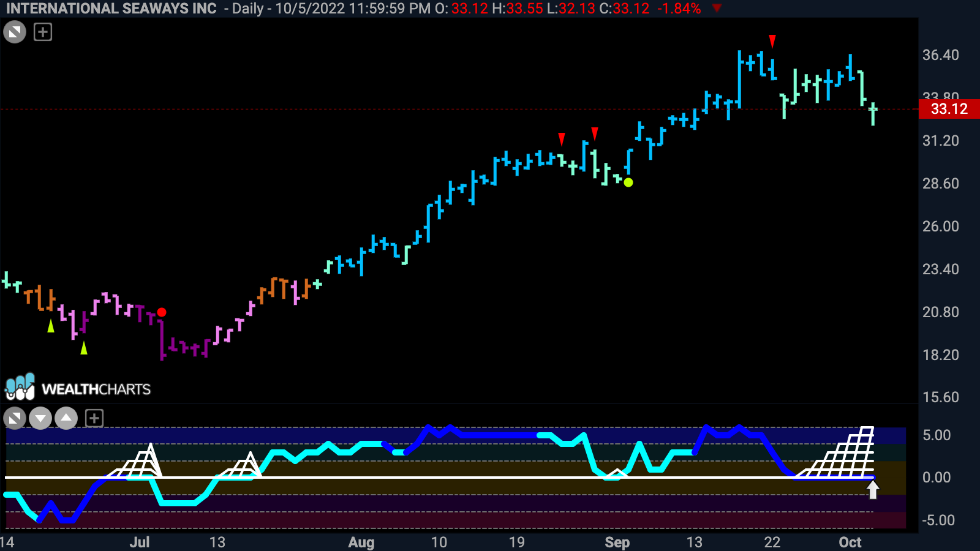Click the Oct date axis label

click(x=850, y=542)
